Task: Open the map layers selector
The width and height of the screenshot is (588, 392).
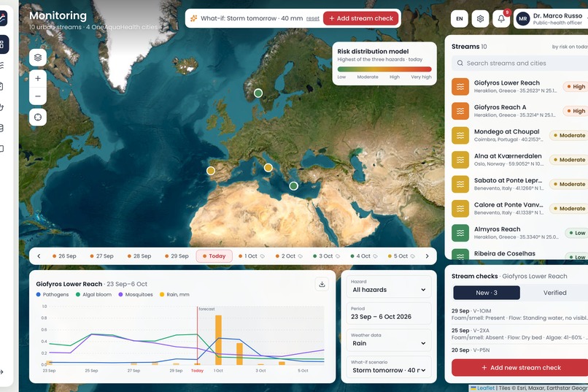Action: pos(38,58)
